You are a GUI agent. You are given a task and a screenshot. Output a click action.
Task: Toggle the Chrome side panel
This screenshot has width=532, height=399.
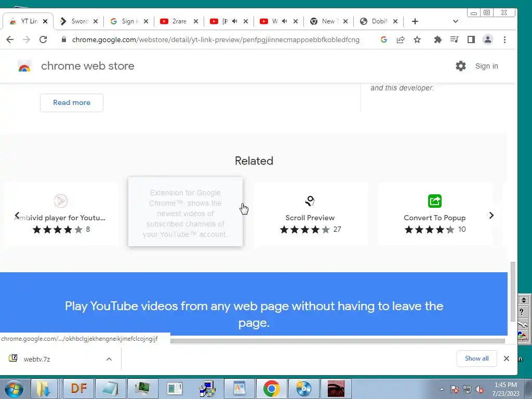pyautogui.click(x=471, y=39)
